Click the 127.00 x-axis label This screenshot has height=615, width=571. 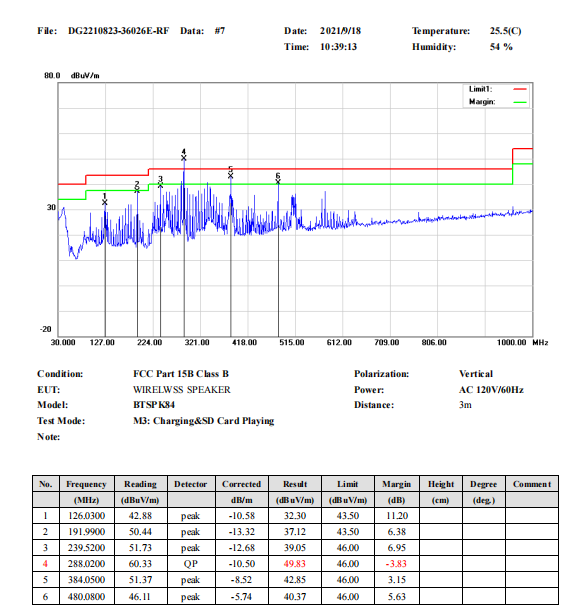click(x=102, y=342)
